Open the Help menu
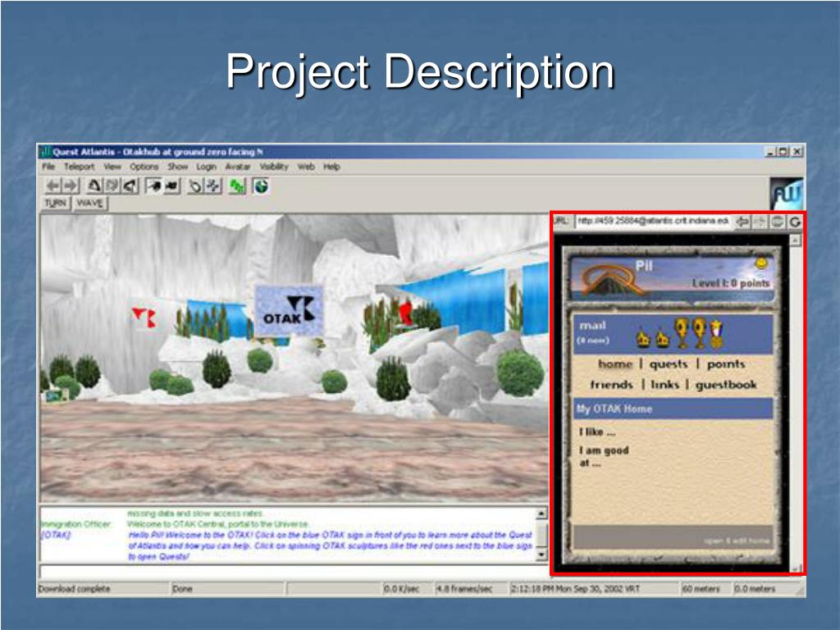The image size is (840, 630). tap(331, 167)
